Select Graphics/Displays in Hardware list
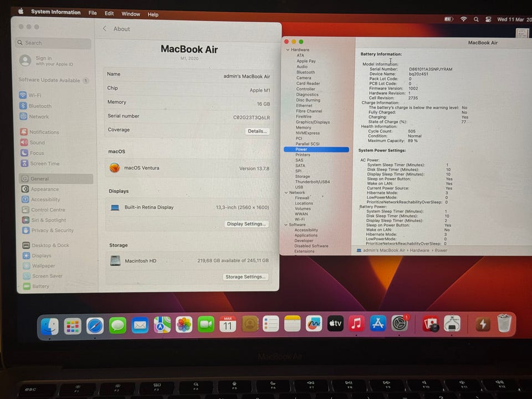Image resolution: width=532 pixels, height=399 pixels. pos(313,122)
